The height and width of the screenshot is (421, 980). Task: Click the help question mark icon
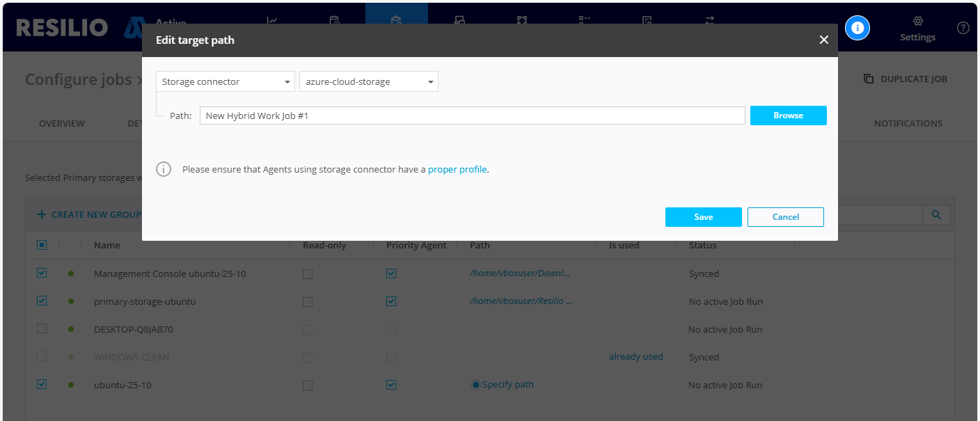point(963,28)
